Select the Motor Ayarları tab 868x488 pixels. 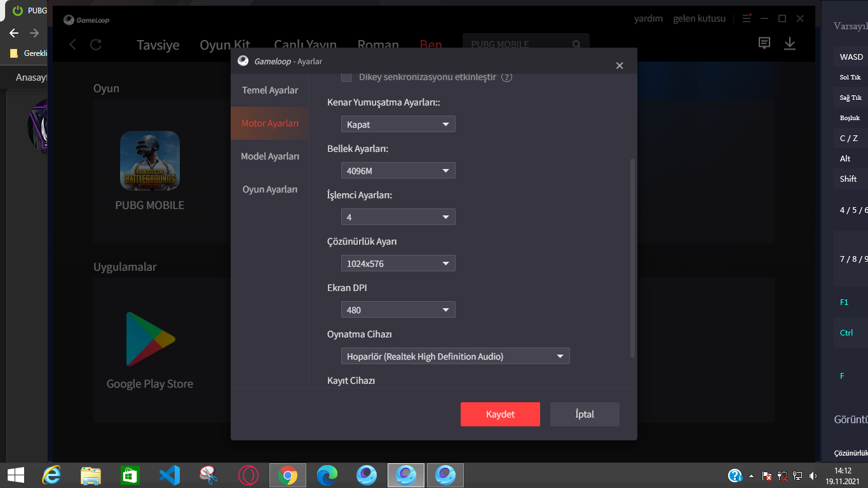(x=270, y=123)
